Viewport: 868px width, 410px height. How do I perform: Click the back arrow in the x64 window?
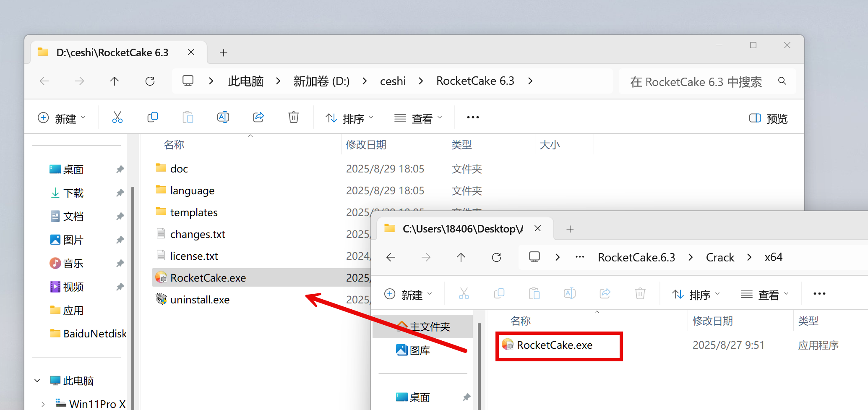pyautogui.click(x=391, y=257)
